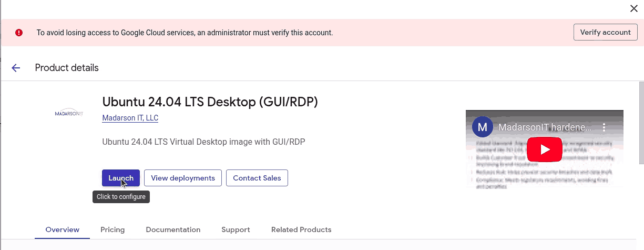Open the Madarson IT, LLC publisher link
Screen dimensions: 644x250
(130, 118)
